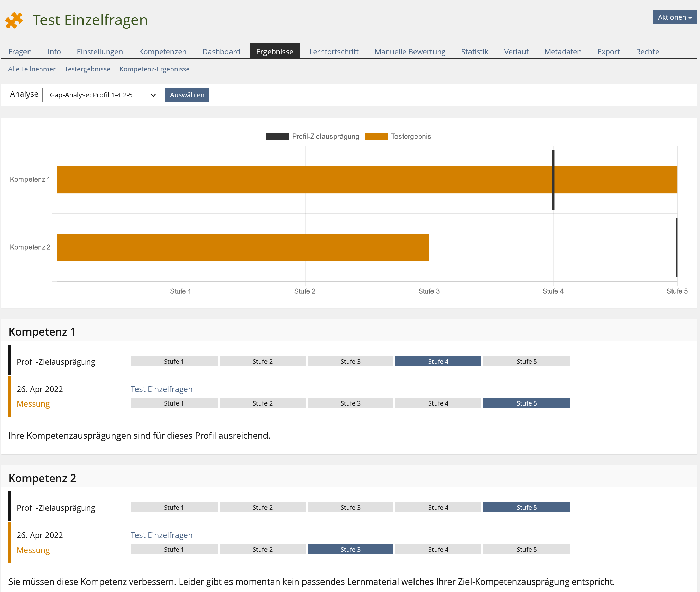Screen dimensions: 700x592
Task: Click highlighted Stufe 3 measurement in Kompetenz 2
Action: coord(350,549)
